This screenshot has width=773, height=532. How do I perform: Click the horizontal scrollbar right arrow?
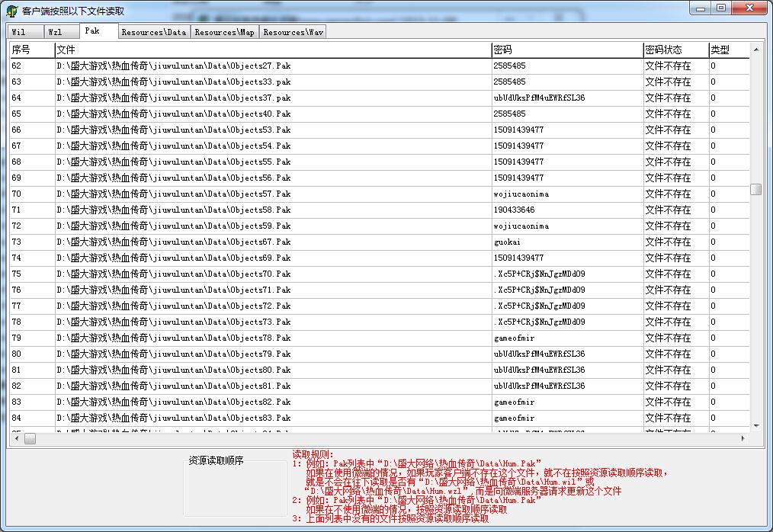(x=743, y=438)
